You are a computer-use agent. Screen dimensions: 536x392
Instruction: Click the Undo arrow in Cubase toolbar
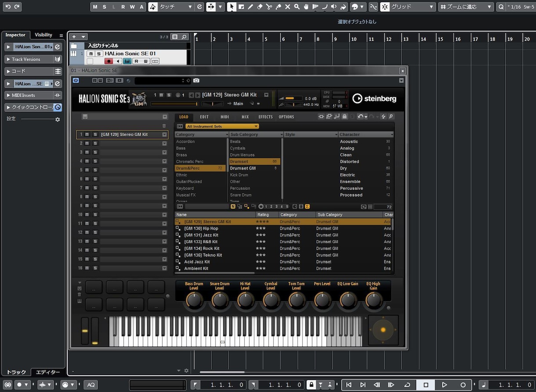(8, 7)
